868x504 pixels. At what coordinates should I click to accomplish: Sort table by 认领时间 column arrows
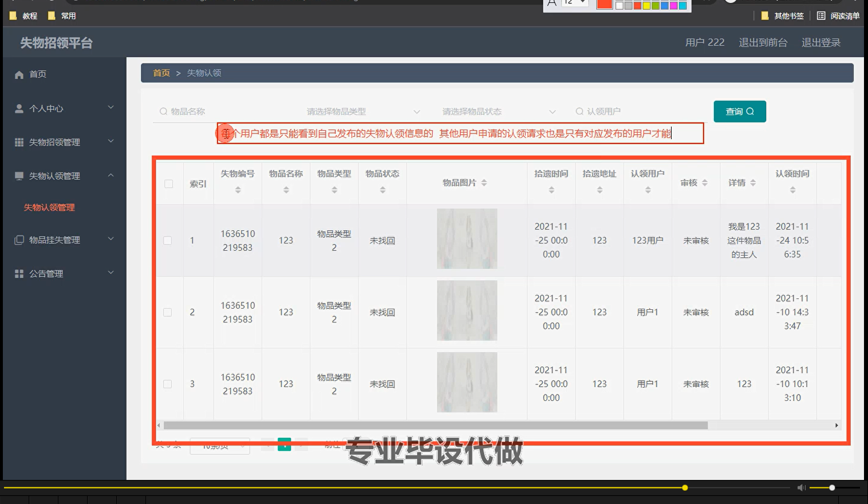(x=792, y=190)
